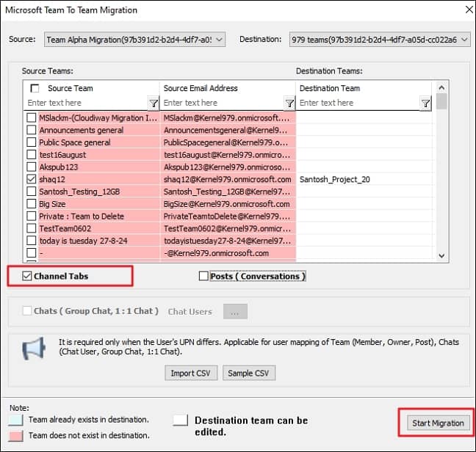
Task: Enable Posts ( Conversations ) checkbox
Action: coord(203,276)
